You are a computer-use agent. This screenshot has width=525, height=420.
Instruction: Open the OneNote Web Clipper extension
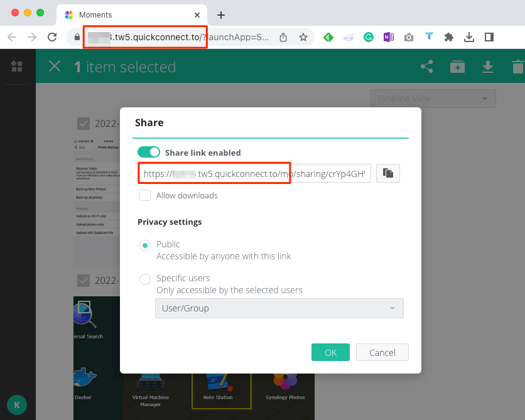click(x=389, y=37)
